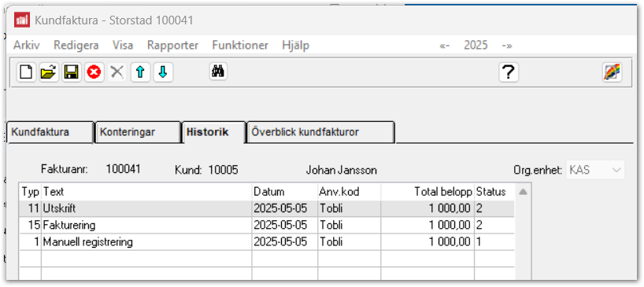Click the grey X delete icon

click(x=117, y=72)
